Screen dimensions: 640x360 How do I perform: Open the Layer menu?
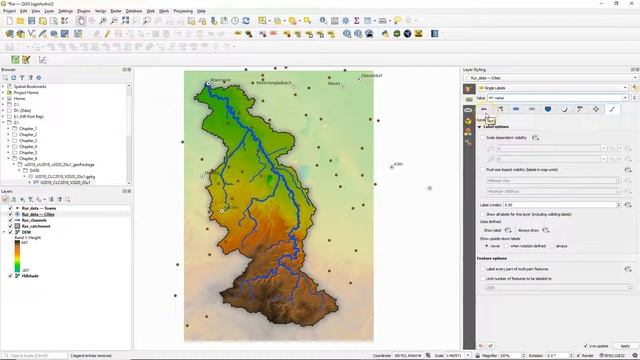tap(49, 11)
